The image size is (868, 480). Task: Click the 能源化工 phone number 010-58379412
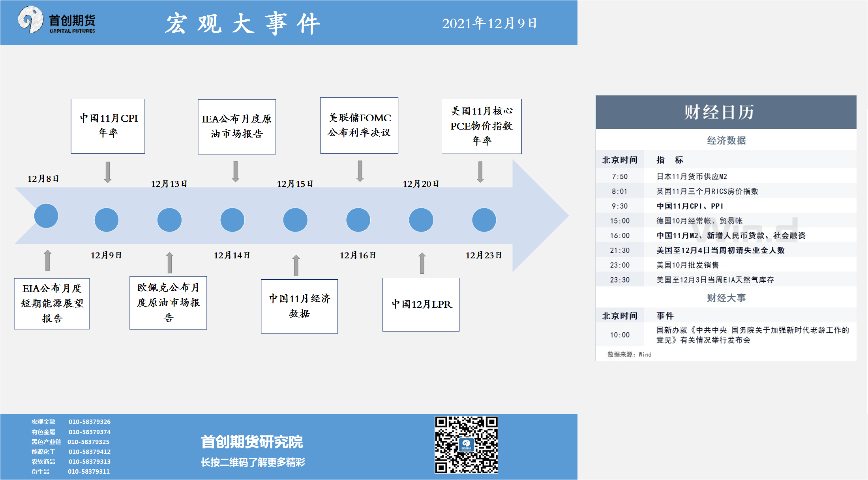tap(90, 452)
